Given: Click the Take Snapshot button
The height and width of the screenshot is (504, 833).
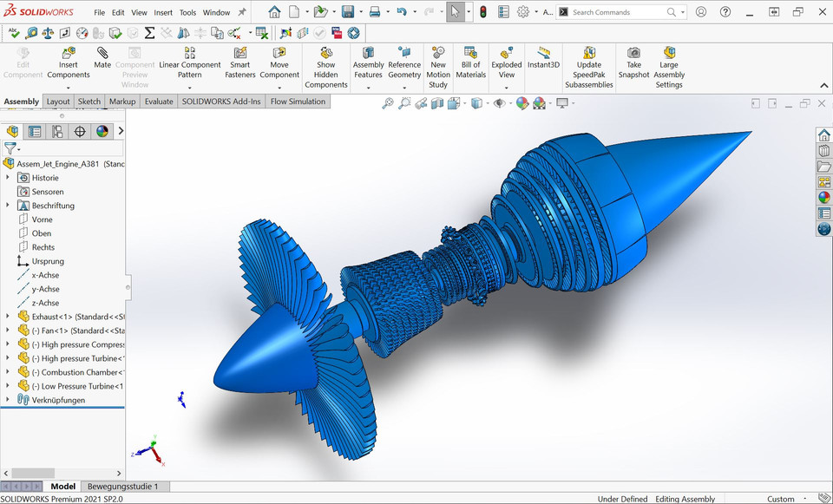Looking at the screenshot, I should (x=633, y=62).
